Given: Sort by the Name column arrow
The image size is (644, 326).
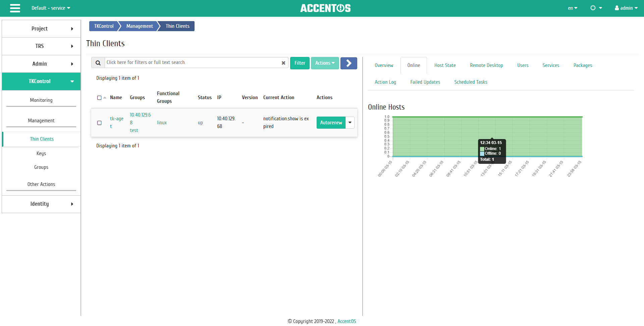Looking at the screenshot, I should [x=105, y=98].
